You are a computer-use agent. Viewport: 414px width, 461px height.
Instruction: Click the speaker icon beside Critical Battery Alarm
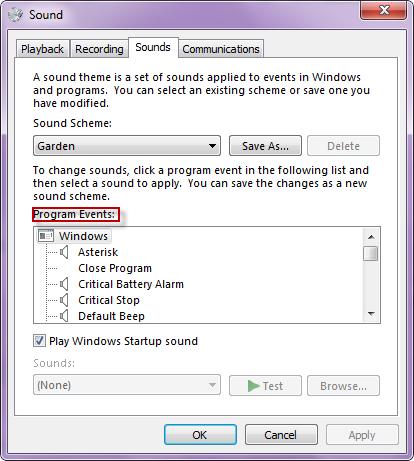(64, 284)
